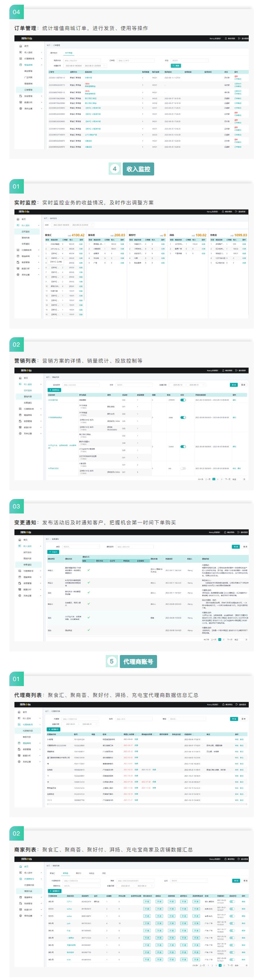The width and height of the screenshot is (261, 980).
Task: Toggle 商家状态 switch for 一鉴网店 merchant row
Action: tap(232, 938)
